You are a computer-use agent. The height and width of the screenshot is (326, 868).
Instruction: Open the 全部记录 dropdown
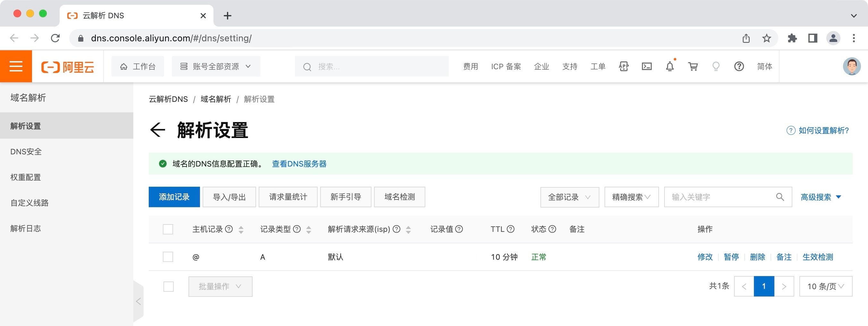pyautogui.click(x=570, y=197)
